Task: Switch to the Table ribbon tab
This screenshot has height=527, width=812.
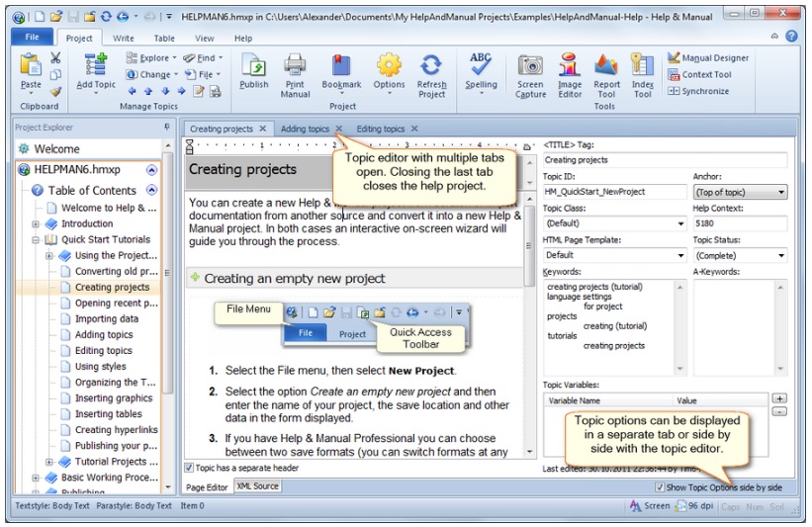Action: 164,39
